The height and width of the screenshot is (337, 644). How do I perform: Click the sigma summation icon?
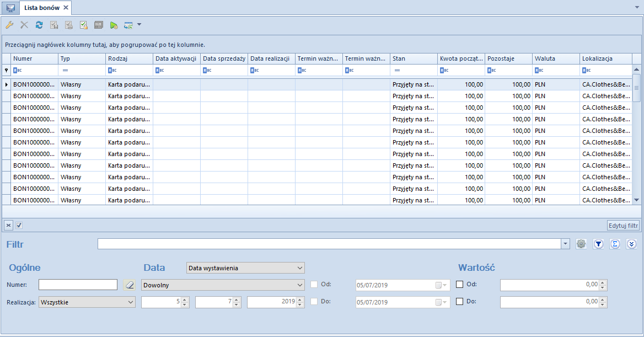[615, 244]
